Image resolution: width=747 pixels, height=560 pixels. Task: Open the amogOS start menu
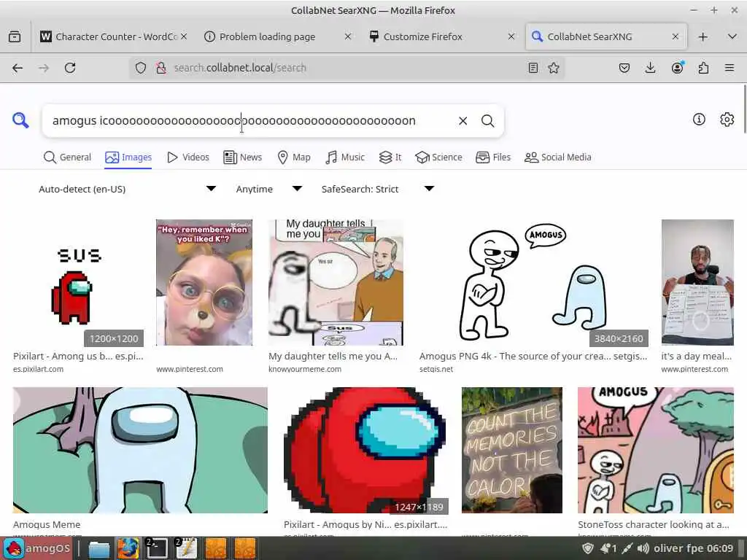[x=36, y=548]
